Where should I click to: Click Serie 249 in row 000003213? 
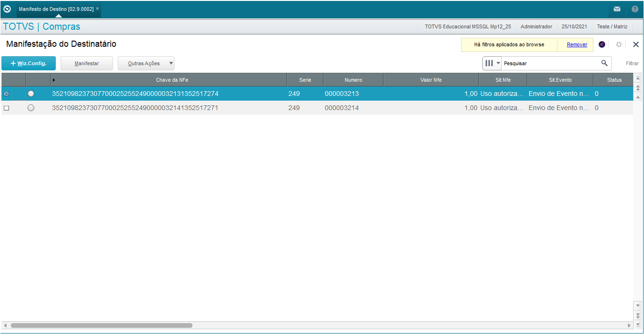point(294,94)
